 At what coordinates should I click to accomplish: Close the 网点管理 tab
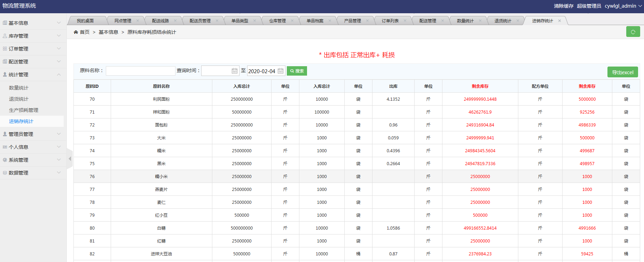click(x=138, y=21)
